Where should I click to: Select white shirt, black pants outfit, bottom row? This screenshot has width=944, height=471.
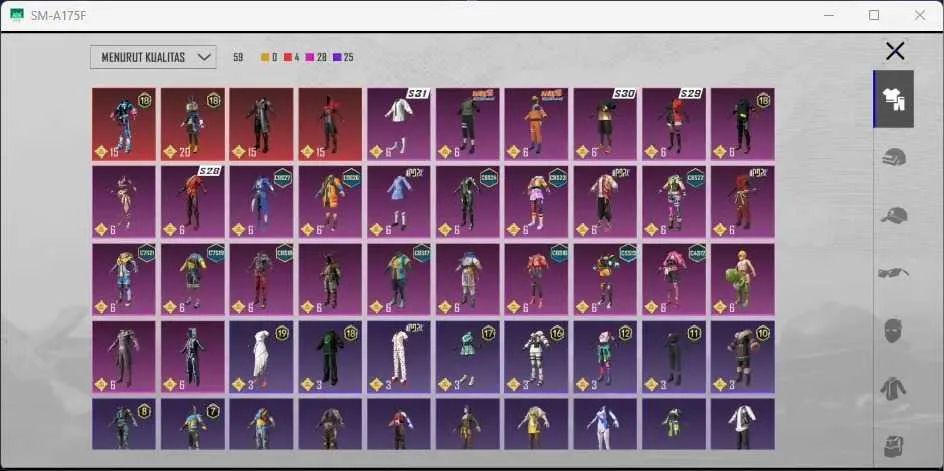pos(742,424)
